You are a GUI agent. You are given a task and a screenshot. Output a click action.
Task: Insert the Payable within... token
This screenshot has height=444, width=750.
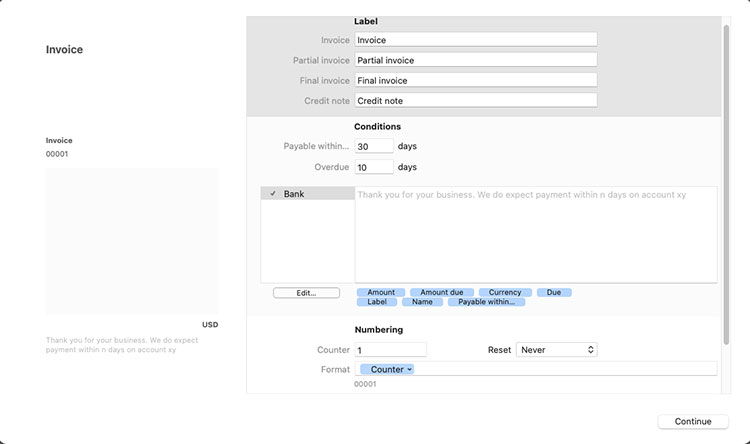(486, 301)
